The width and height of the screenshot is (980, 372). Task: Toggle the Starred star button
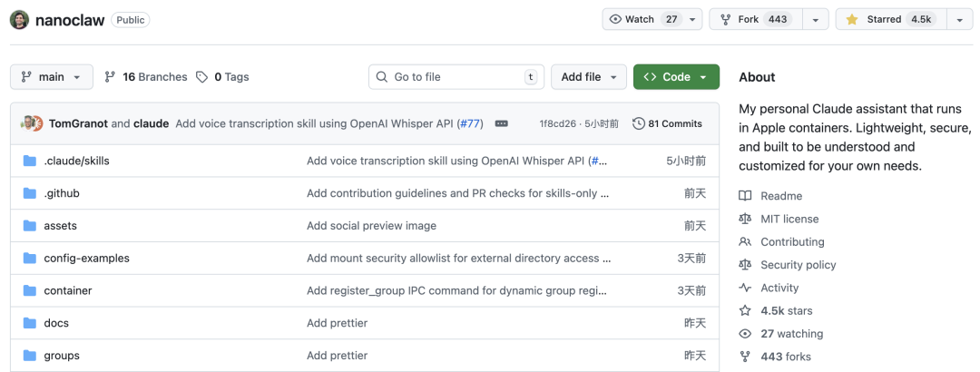(x=852, y=19)
